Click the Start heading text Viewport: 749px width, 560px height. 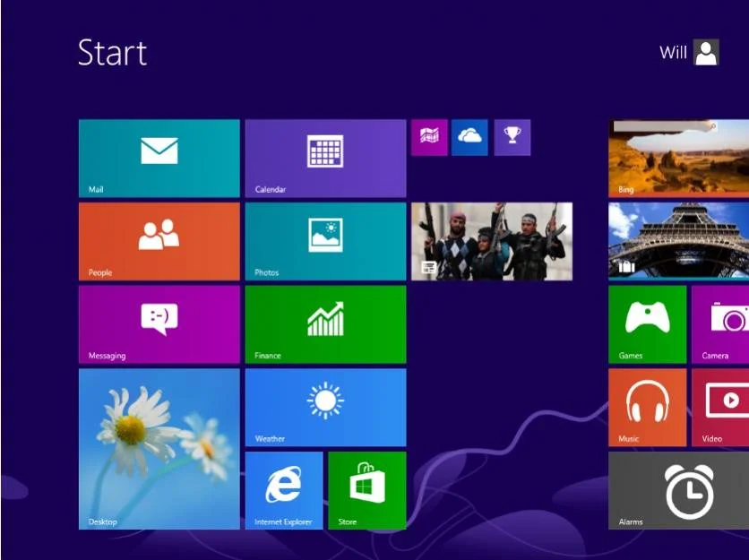click(112, 53)
